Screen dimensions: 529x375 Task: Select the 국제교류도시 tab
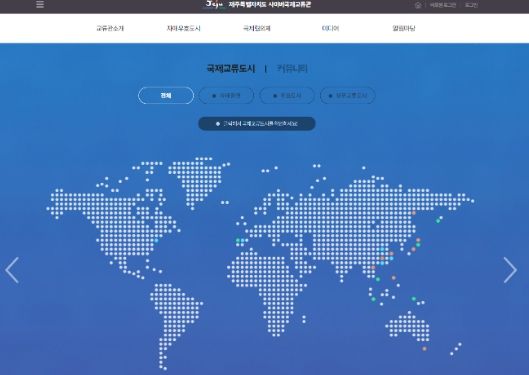231,69
